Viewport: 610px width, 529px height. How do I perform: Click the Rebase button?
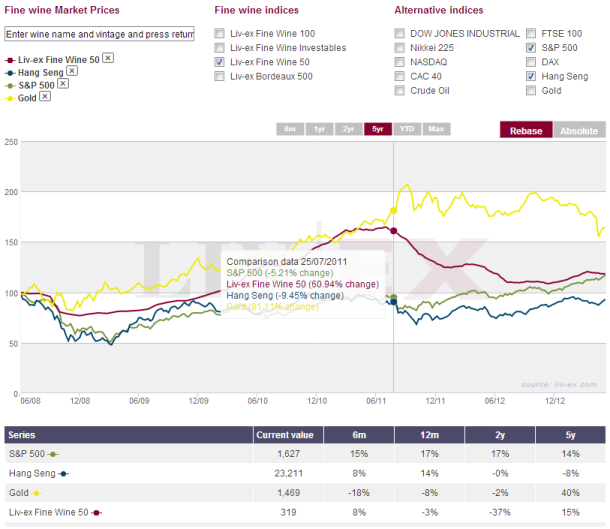[525, 130]
